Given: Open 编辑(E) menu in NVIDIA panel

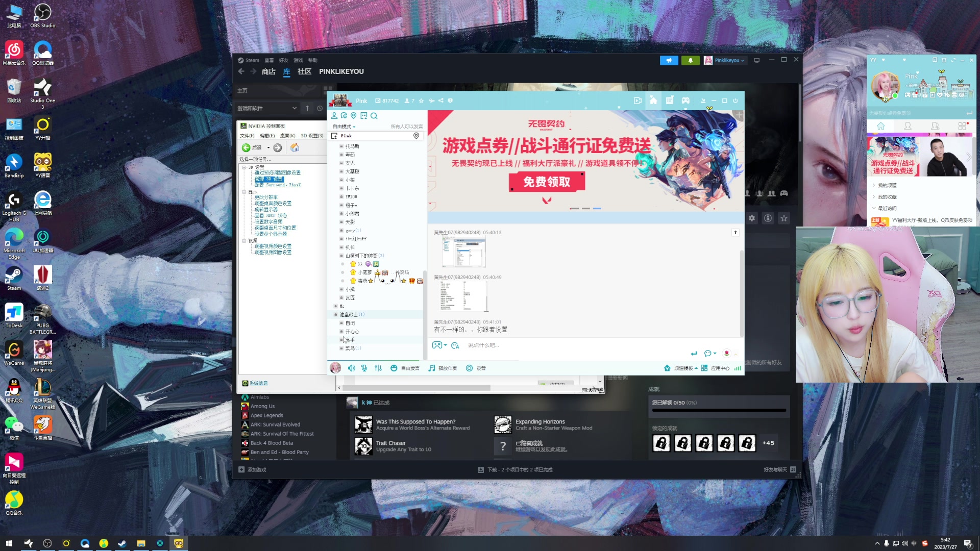Looking at the screenshot, I should point(267,136).
